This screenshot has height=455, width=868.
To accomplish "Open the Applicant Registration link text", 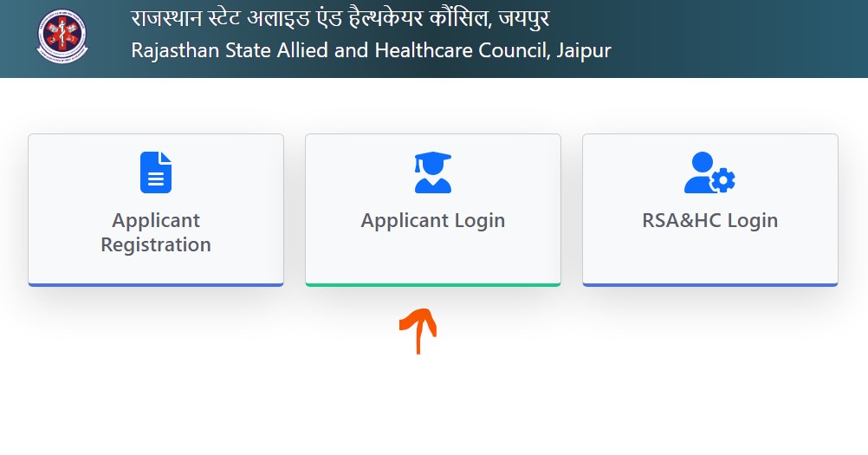I will [156, 232].
